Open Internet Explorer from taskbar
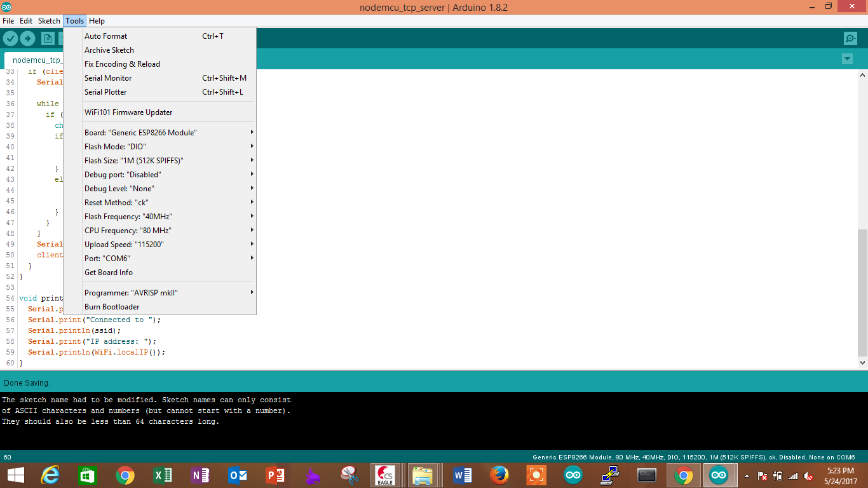The image size is (868, 488). 50,475
